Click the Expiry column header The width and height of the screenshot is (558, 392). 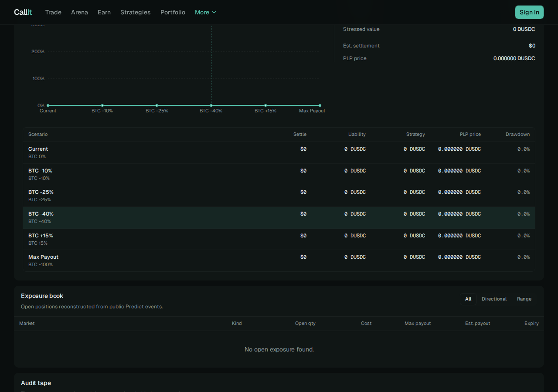click(531, 323)
